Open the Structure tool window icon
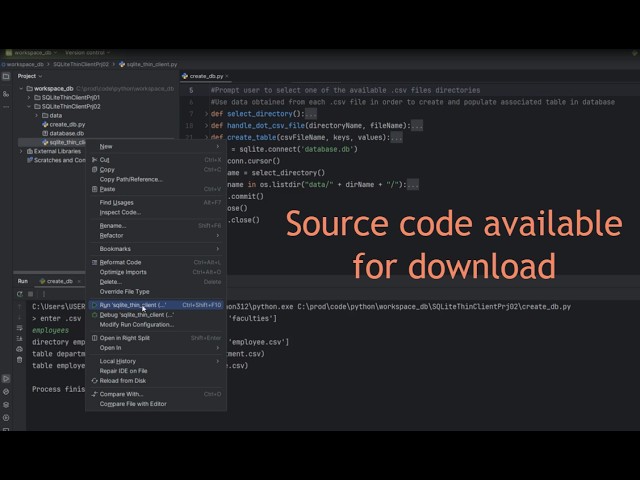 pyautogui.click(x=6, y=94)
